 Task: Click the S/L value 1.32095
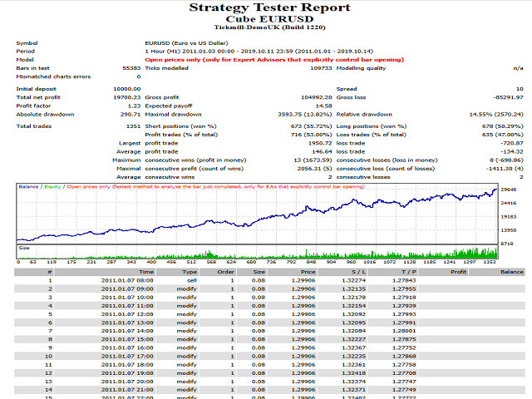pos(354,323)
